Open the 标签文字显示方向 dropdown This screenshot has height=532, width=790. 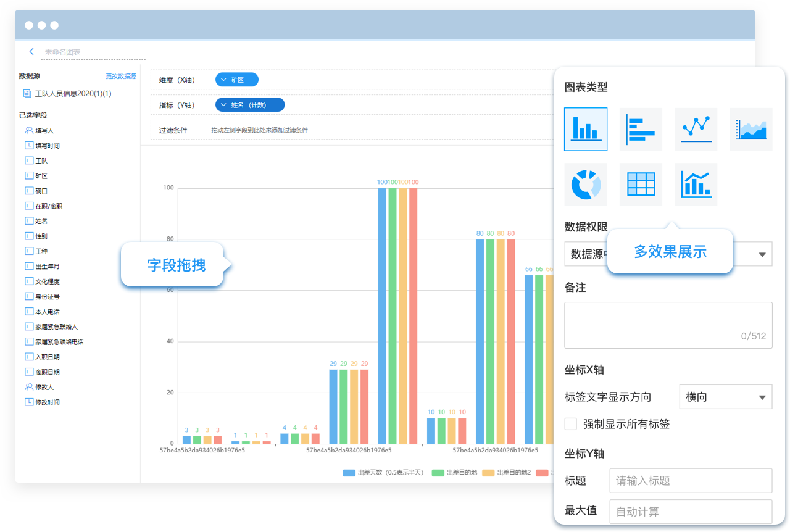(725, 397)
